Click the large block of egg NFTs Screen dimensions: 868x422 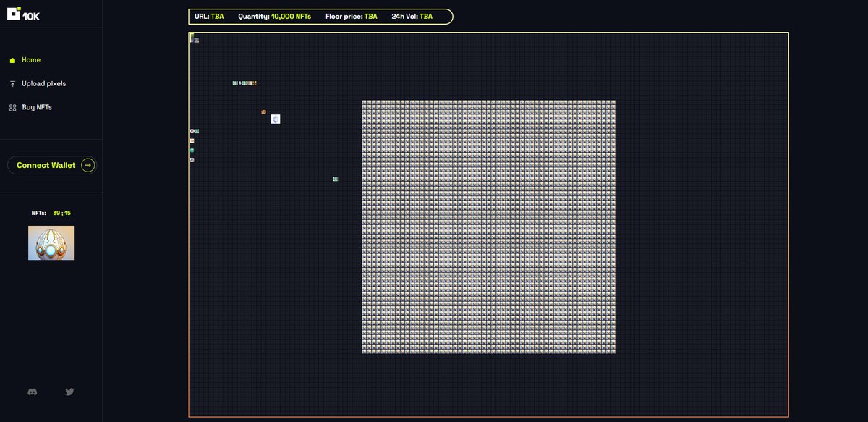point(489,227)
